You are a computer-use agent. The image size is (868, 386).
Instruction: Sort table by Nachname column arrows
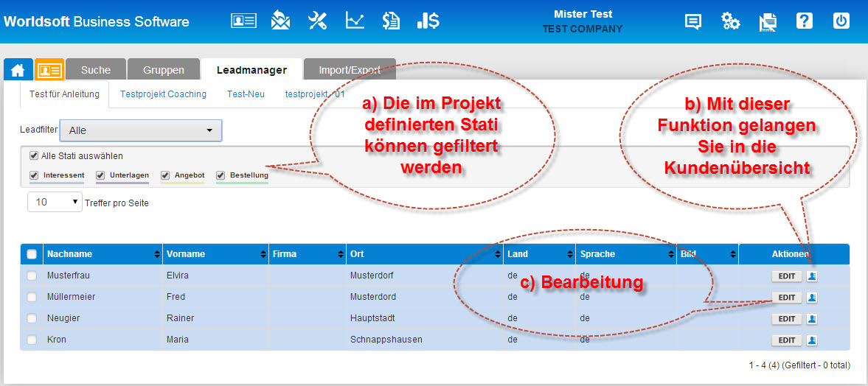pyautogui.click(x=156, y=254)
